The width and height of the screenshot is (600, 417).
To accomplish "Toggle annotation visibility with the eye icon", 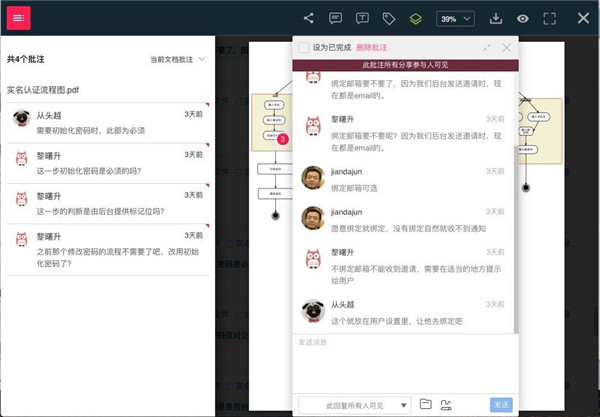I will click(x=522, y=18).
